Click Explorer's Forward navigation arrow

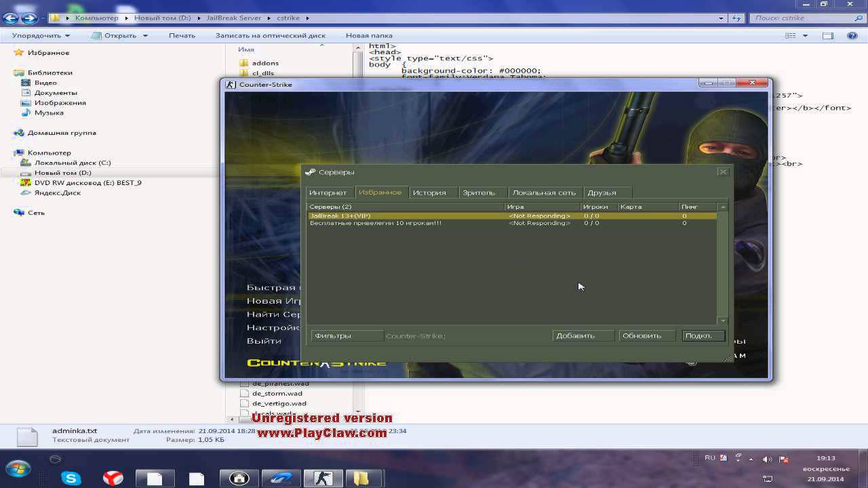pyautogui.click(x=29, y=18)
